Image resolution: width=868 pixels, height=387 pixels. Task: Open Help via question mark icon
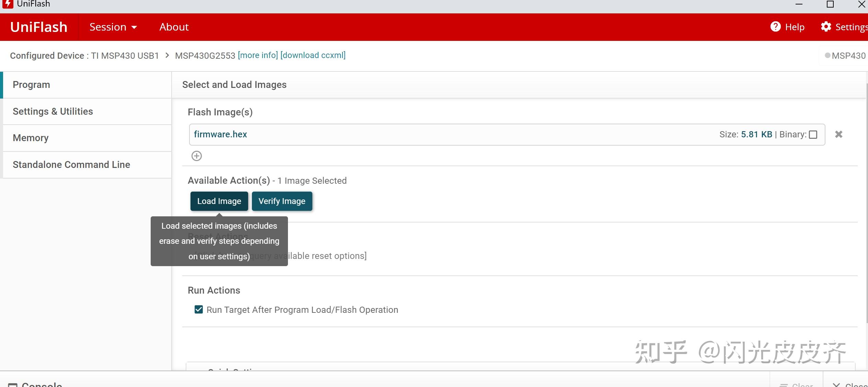(775, 27)
